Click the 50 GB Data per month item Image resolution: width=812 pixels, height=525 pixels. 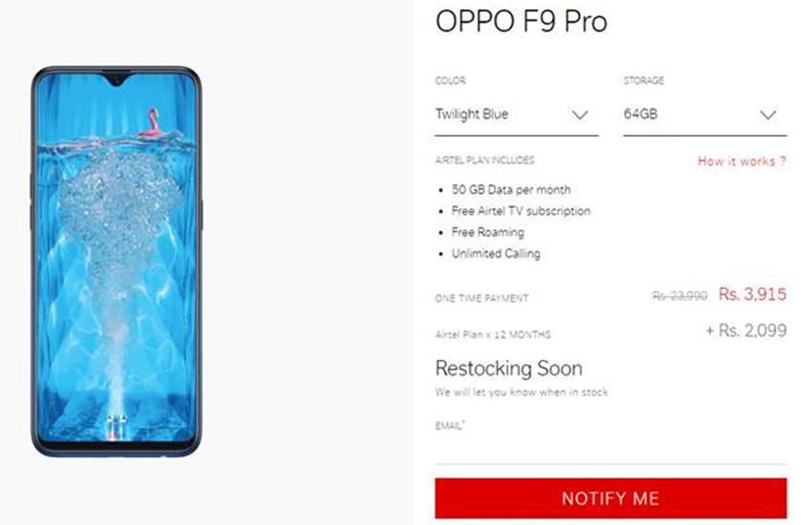511,190
